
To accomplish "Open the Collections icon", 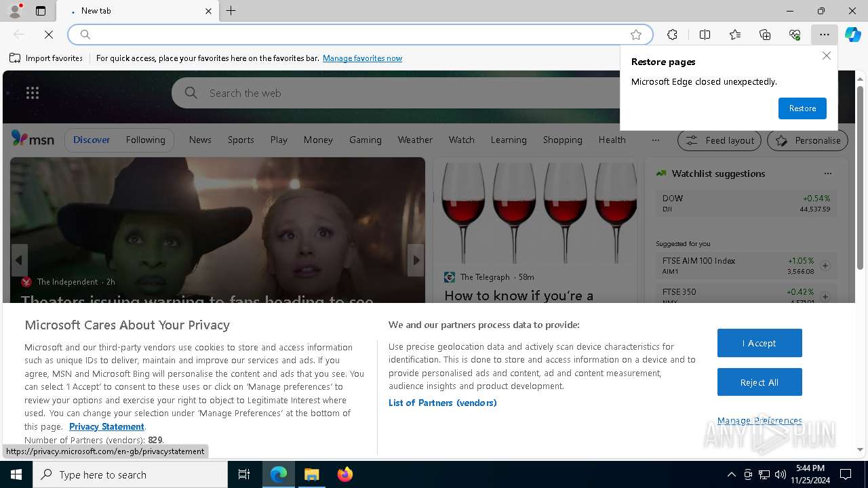I will click(765, 35).
